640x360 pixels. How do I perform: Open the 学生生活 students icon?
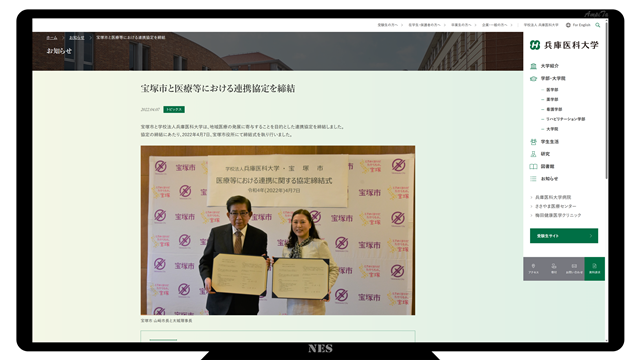533,142
